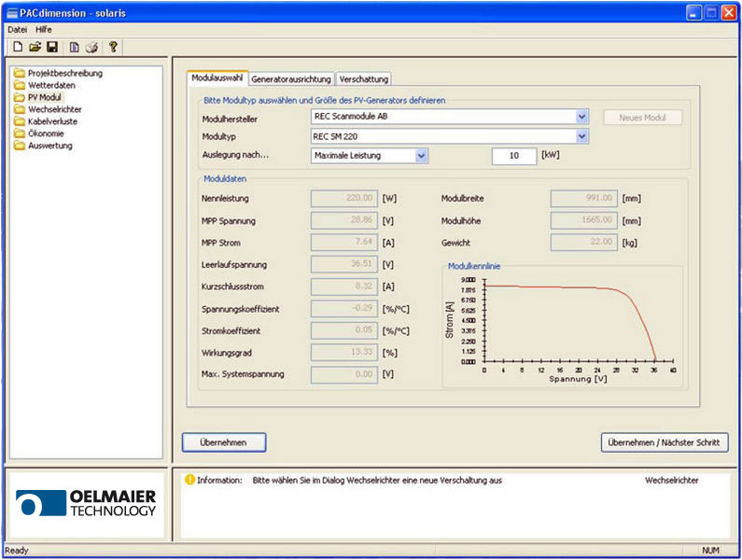Select Projektbeschreibung in the tree
Screen dimensions: 742x560
pos(65,73)
